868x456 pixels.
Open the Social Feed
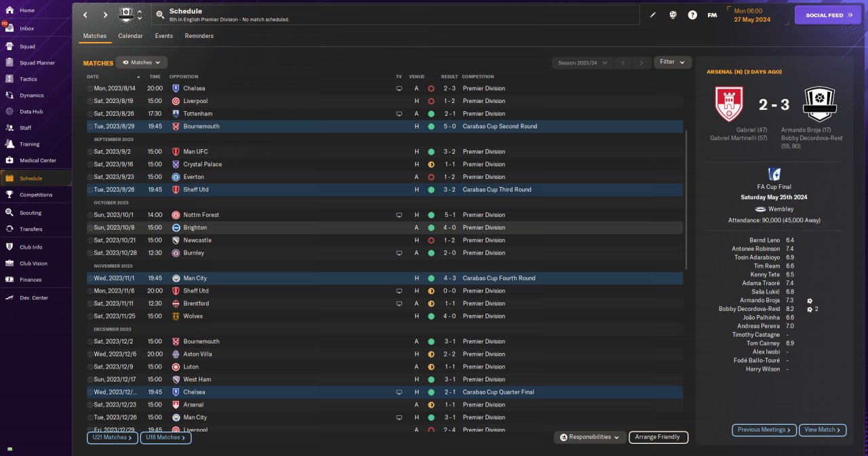click(828, 15)
